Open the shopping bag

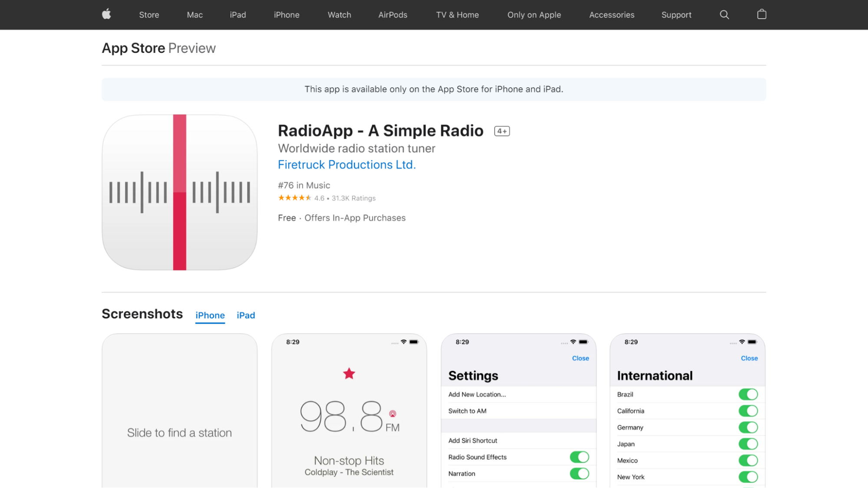(761, 14)
